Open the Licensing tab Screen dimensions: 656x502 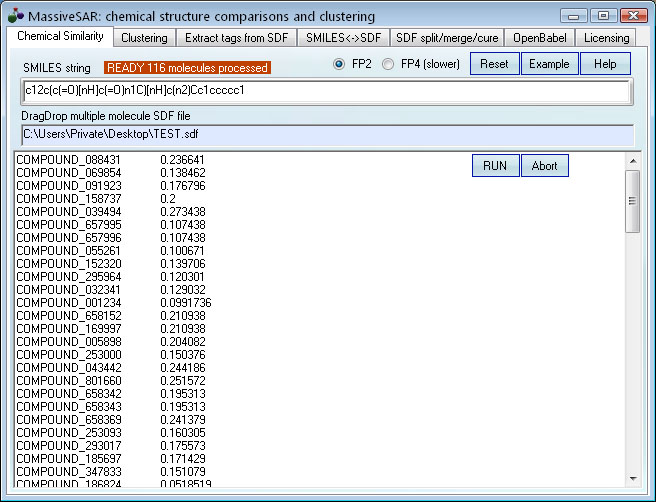[x=606, y=38]
